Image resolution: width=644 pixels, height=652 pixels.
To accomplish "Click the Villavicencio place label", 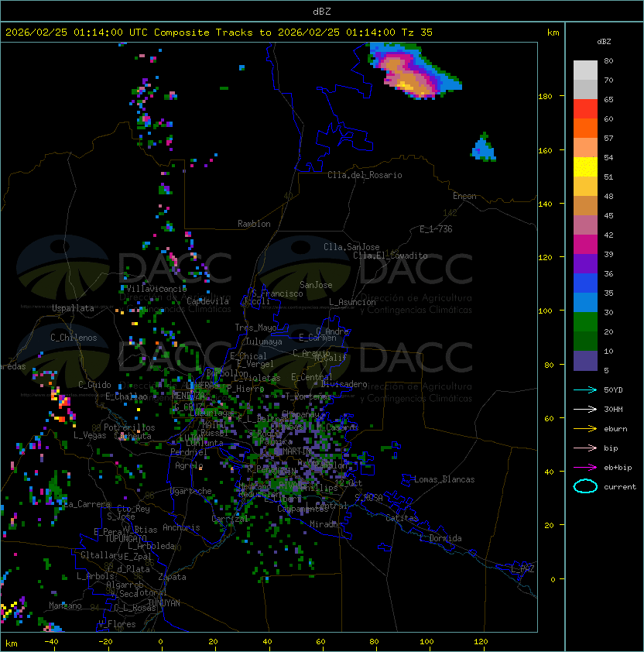I will (156, 289).
